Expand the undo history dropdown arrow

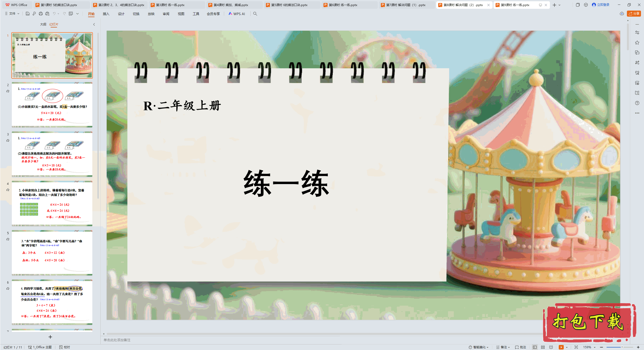(58, 14)
